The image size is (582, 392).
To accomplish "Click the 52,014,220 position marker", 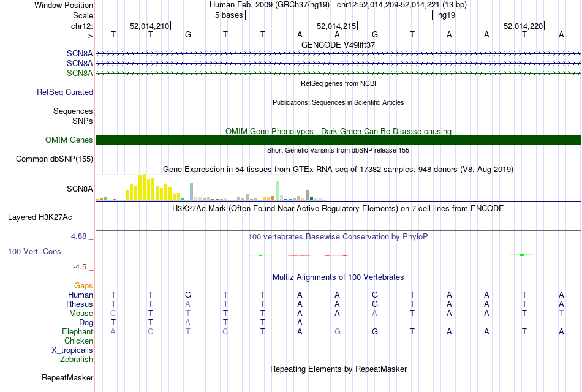I will point(524,26).
